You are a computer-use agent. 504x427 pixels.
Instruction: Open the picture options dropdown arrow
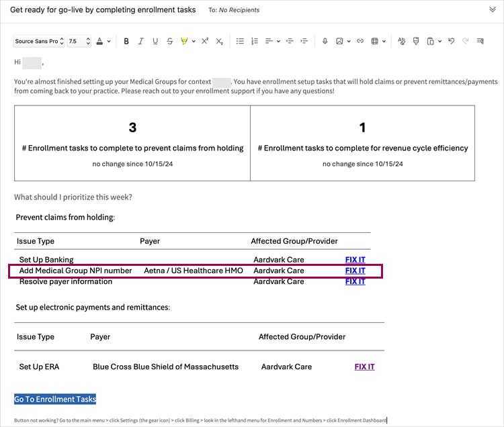pyautogui.click(x=349, y=41)
